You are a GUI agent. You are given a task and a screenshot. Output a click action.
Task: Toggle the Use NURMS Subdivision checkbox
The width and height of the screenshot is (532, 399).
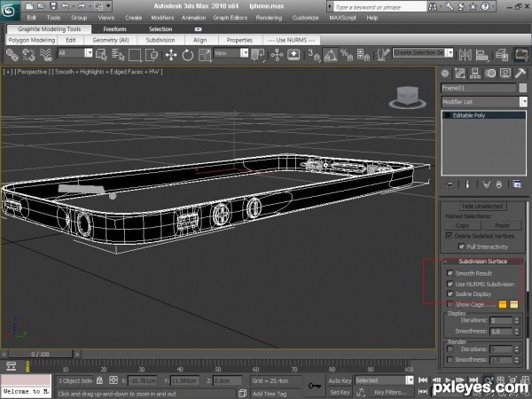click(450, 284)
